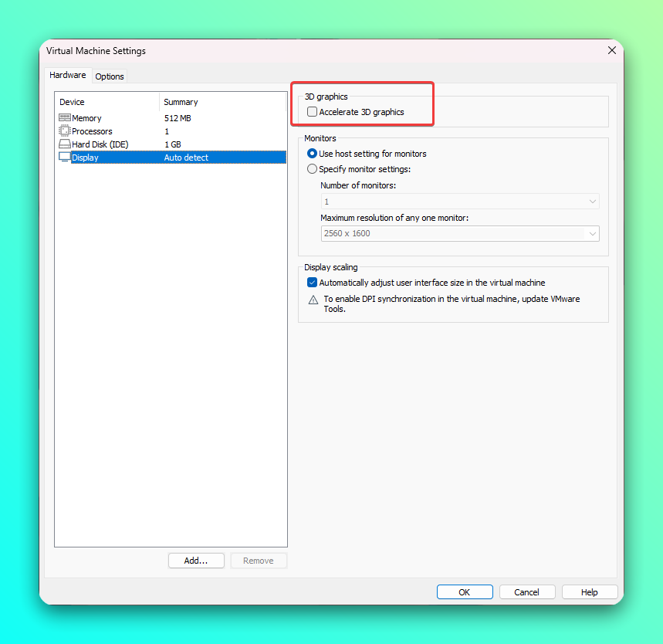Open the Help dialog
Image resolution: width=663 pixels, height=644 pixels.
click(x=589, y=591)
